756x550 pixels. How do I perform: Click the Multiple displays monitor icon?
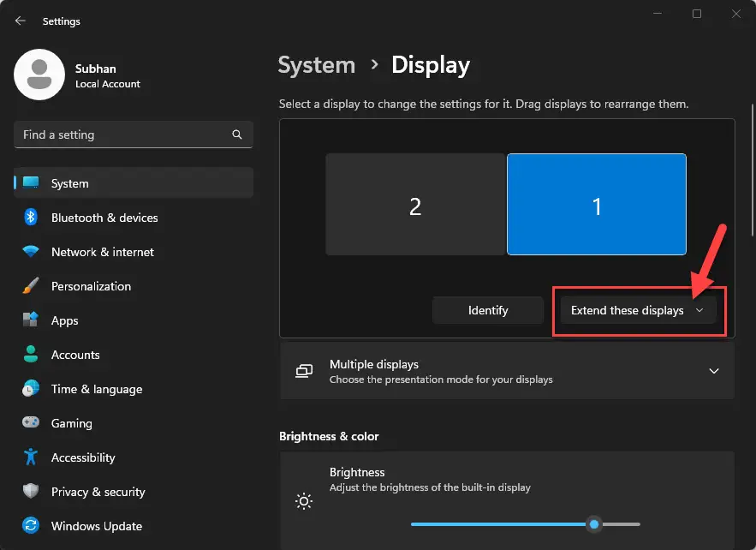click(304, 371)
